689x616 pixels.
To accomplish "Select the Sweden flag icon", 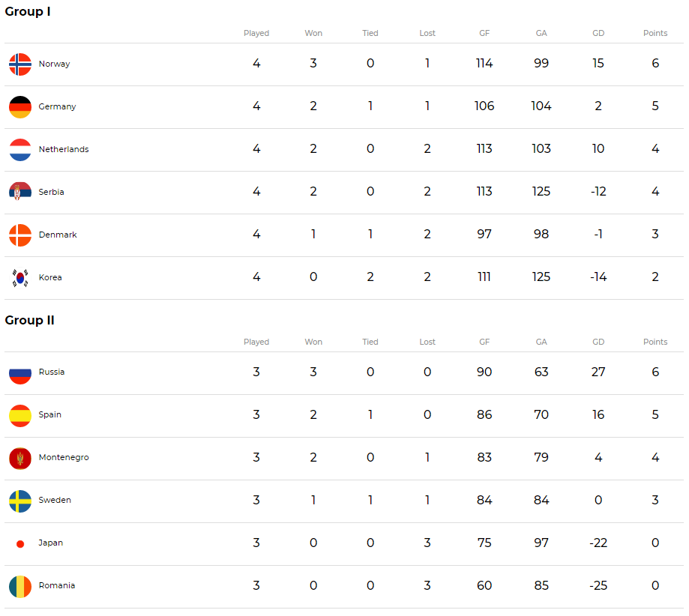I will point(20,501).
